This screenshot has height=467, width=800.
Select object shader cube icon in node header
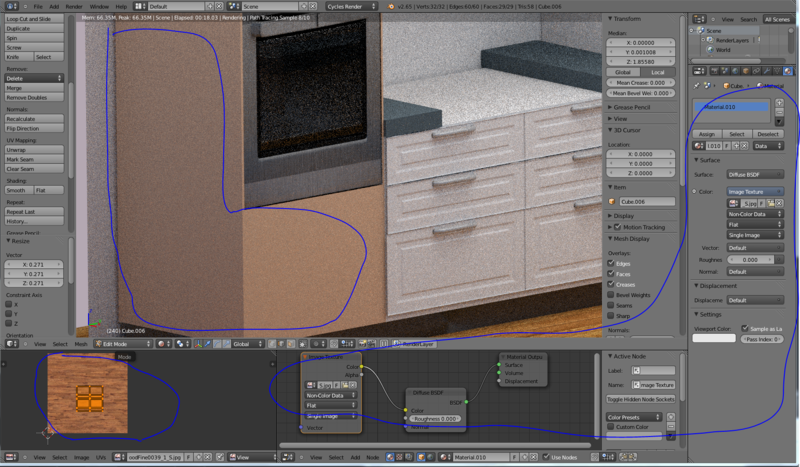[x=421, y=457]
